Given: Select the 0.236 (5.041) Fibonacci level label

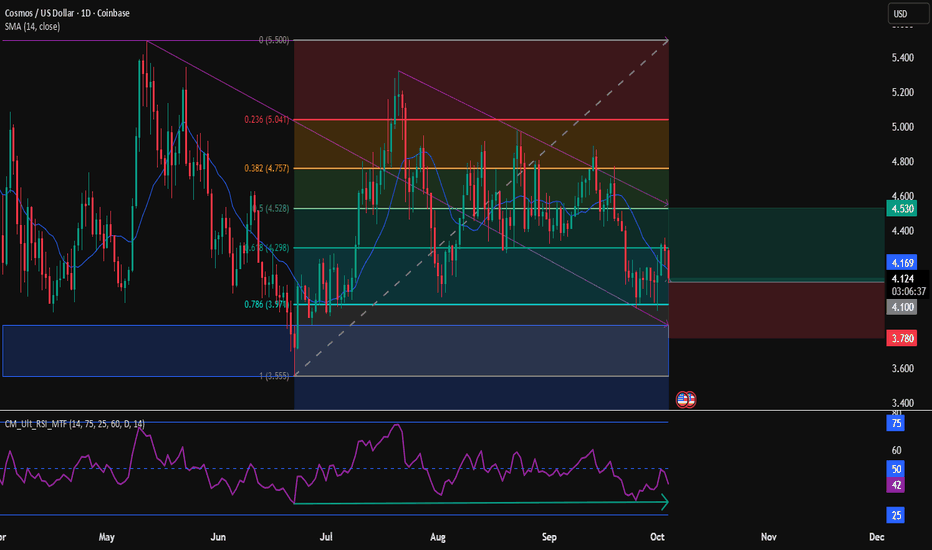Looking at the screenshot, I should point(266,120).
